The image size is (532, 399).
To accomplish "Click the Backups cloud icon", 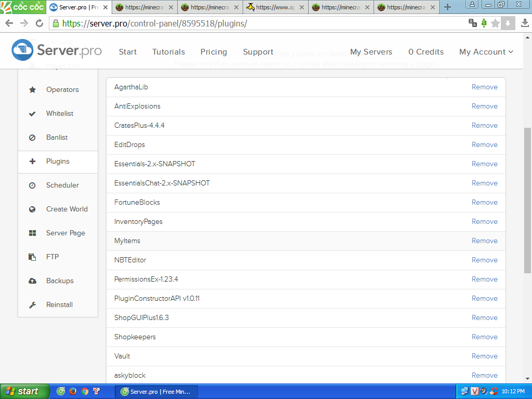I will (32, 281).
